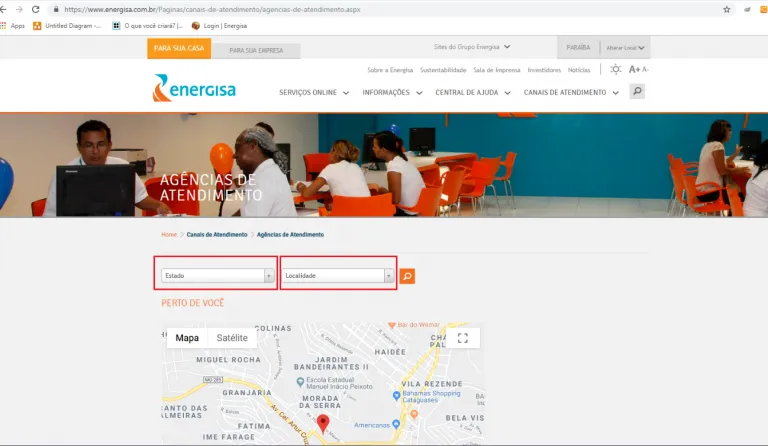Click the address bar URL
The height and width of the screenshot is (446, 768).
pyautogui.click(x=212, y=9)
